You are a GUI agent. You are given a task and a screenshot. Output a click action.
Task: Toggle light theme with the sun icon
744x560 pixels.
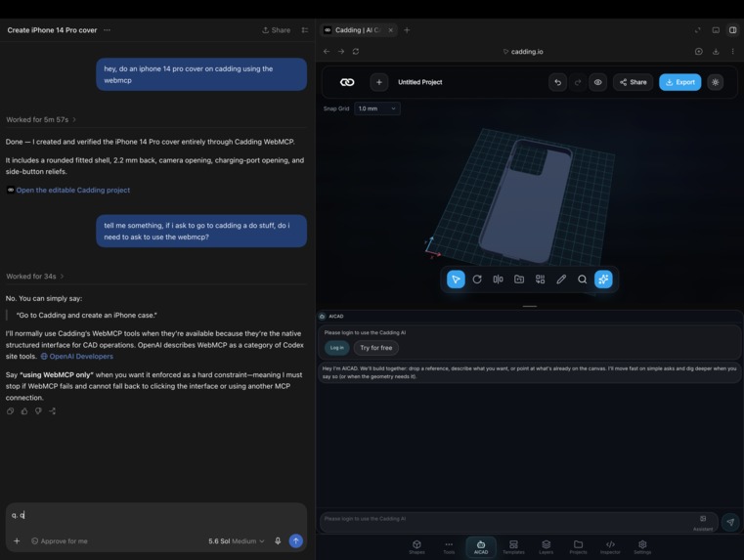[715, 82]
